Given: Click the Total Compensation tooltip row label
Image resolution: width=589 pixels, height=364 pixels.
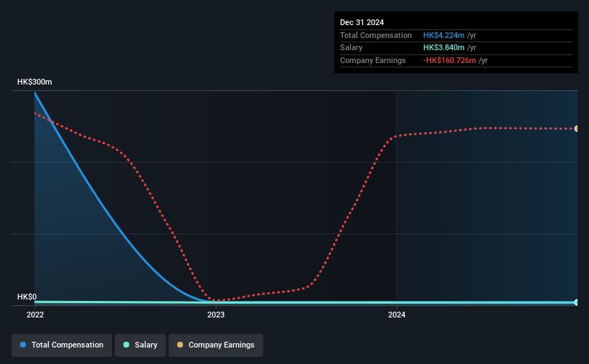Looking at the screenshot, I should 376,35.
